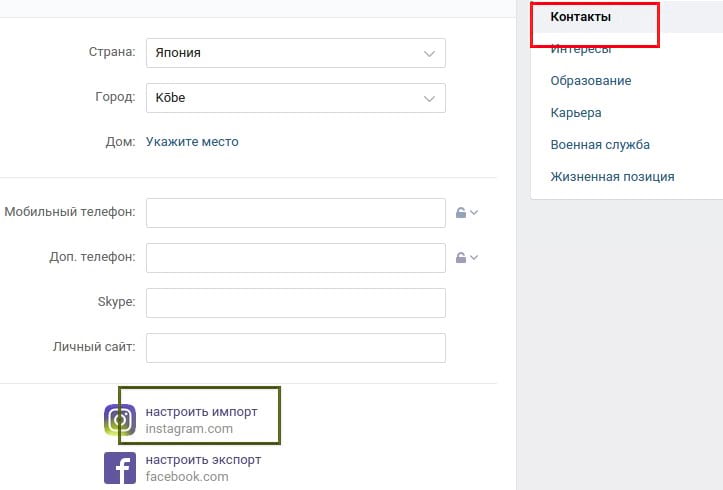Open the Образование section

(x=591, y=81)
